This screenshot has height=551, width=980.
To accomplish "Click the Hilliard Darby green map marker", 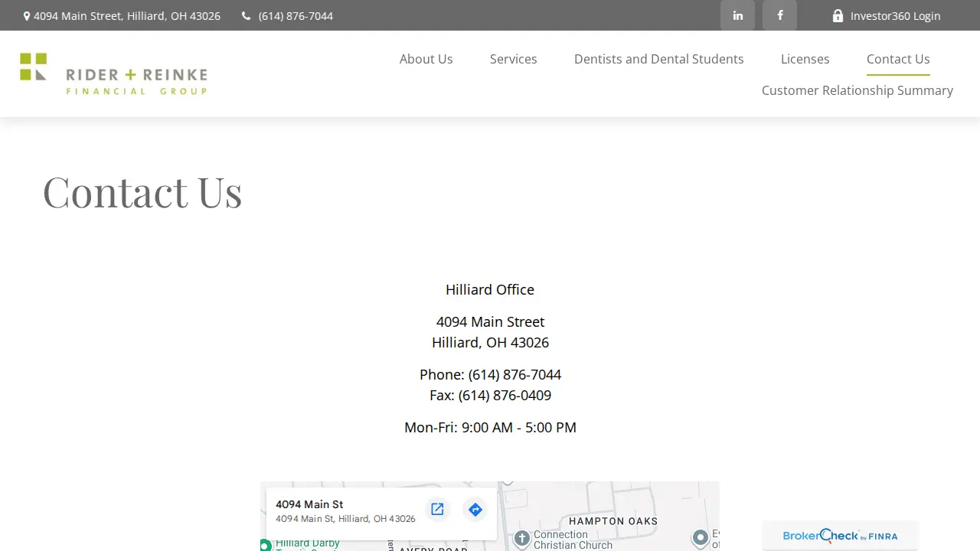I will [x=265, y=545].
